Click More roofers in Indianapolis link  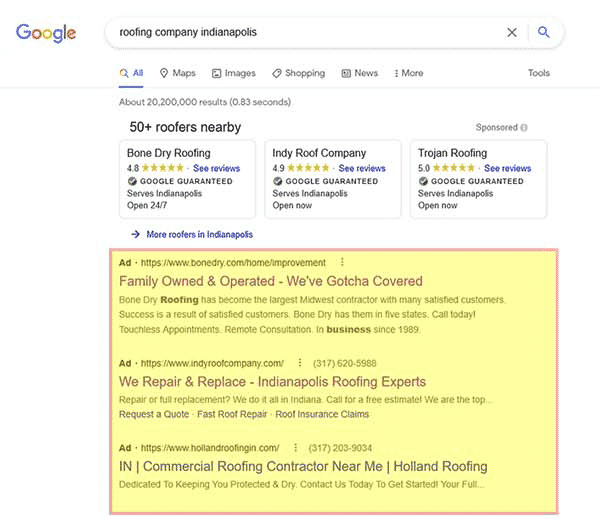tap(199, 234)
